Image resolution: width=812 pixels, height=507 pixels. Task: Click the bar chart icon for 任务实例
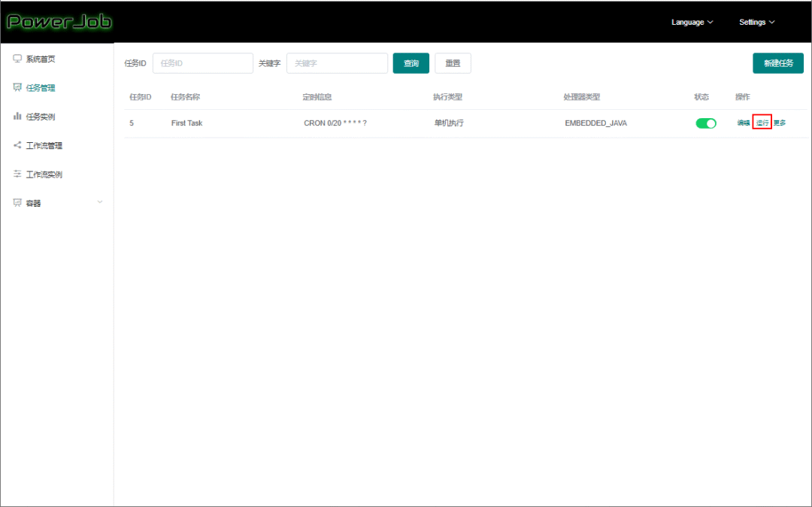point(17,116)
